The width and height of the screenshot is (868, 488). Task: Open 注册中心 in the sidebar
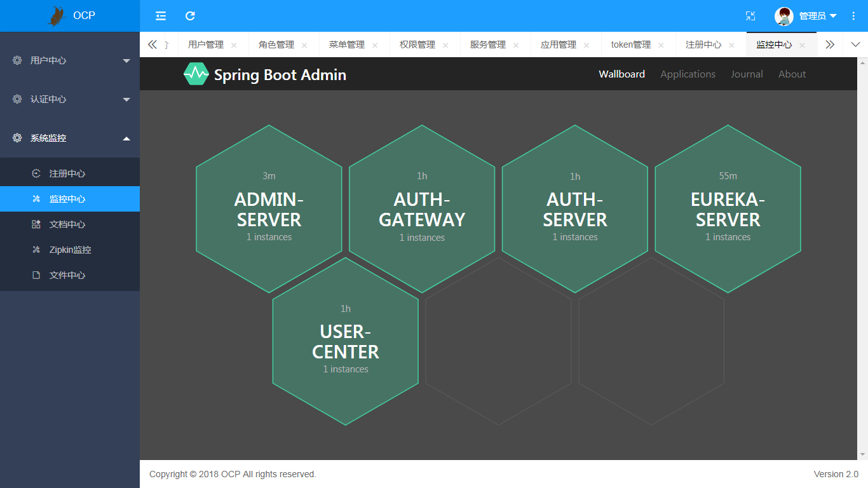70,173
